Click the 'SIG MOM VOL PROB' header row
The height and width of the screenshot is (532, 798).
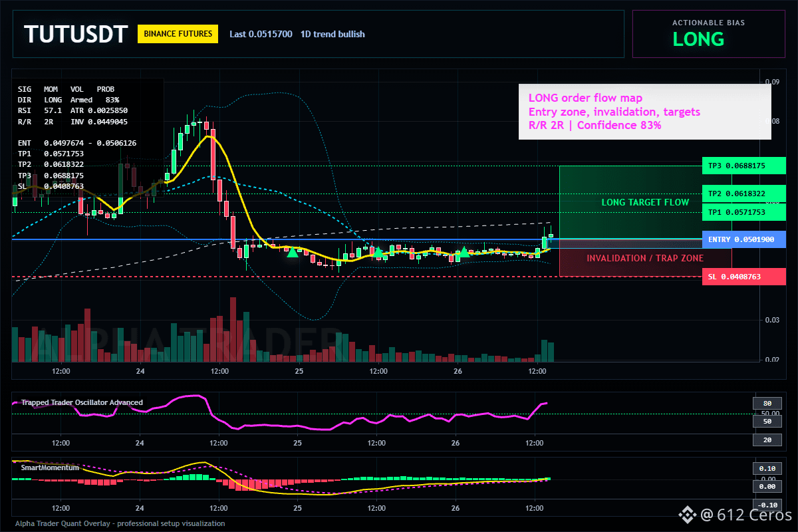pyautogui.click(x=66, y=88)
